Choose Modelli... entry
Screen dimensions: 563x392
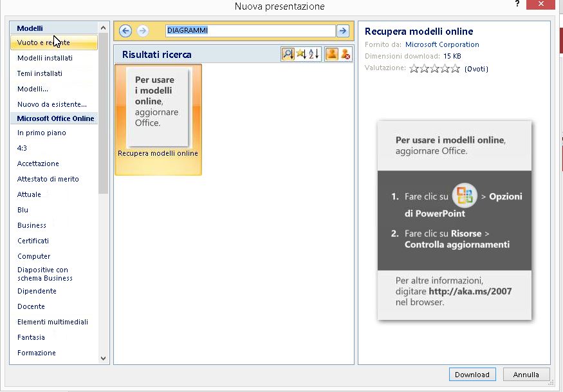point(33,89)
